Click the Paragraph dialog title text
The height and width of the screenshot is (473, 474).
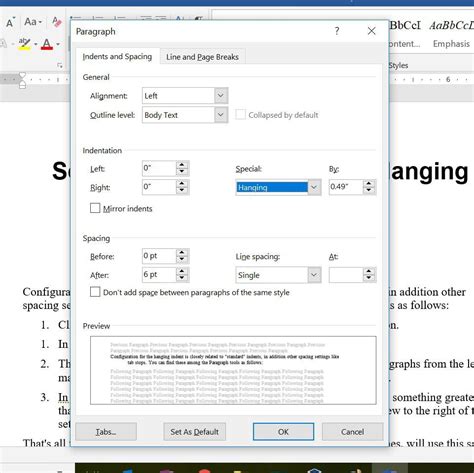(96, 31)
